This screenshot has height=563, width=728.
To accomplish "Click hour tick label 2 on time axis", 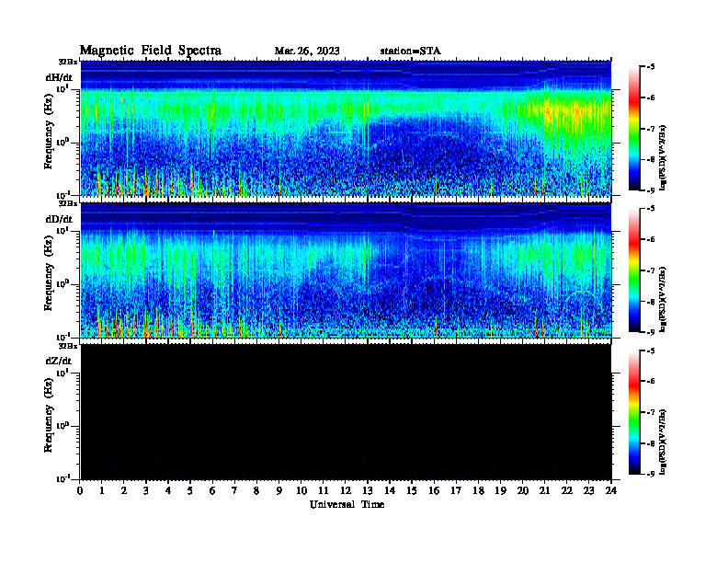I will [124, 491].
